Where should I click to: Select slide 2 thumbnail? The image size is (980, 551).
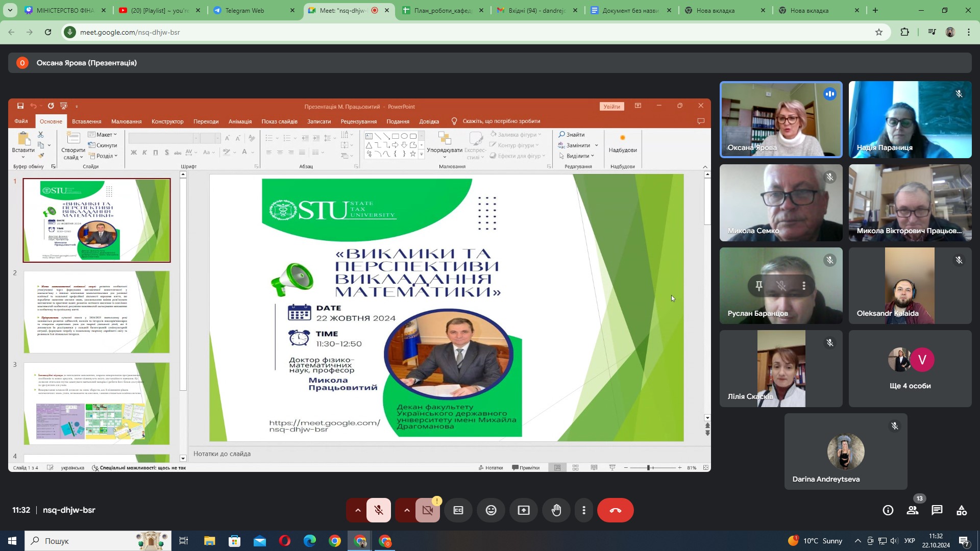pos(96,312)
